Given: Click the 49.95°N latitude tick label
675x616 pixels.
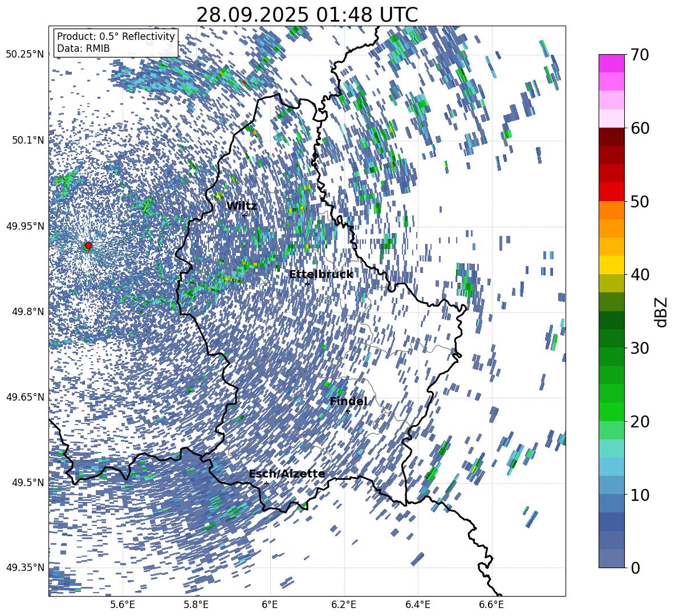Looking at the screenshot, I should 25,226.
